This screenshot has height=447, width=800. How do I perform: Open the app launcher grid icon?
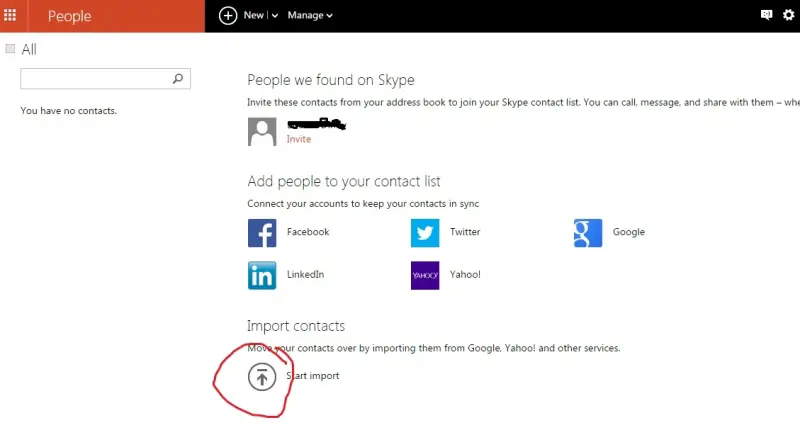click(10, 15)
